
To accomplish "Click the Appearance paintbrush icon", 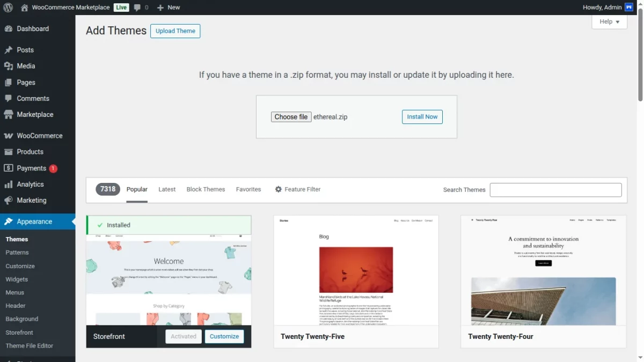I will pos(8,221).
